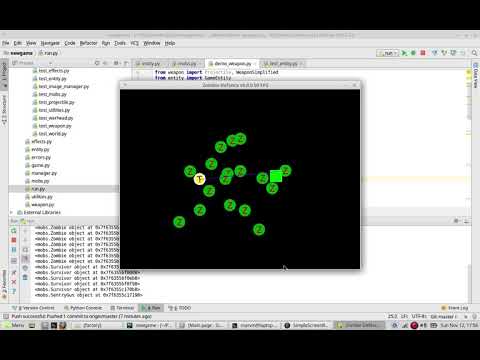Click the Data View side tab on right edge

[476, 76]
